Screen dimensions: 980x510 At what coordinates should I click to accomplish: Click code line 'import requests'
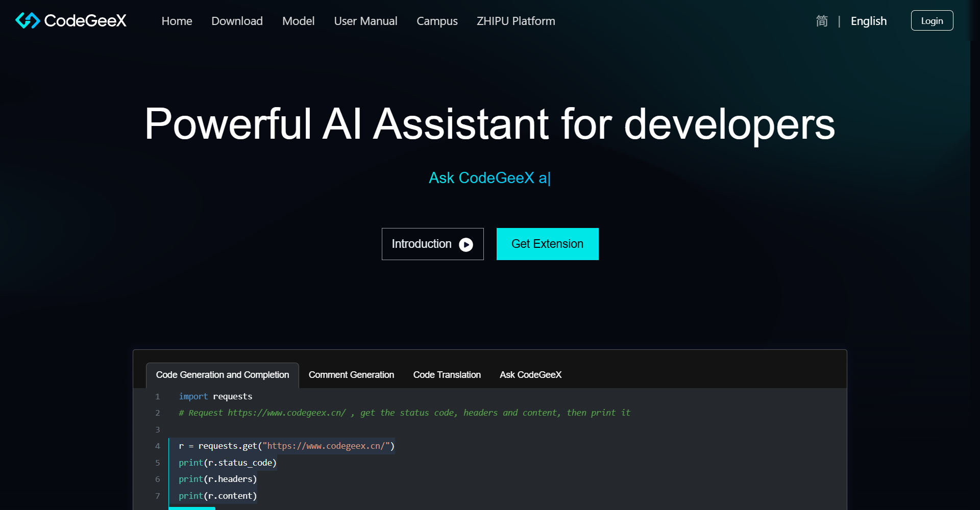215,396
